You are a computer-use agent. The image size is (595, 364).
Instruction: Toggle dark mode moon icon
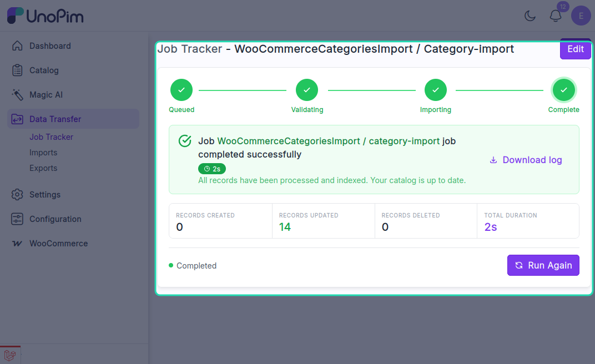pos(530,16)
